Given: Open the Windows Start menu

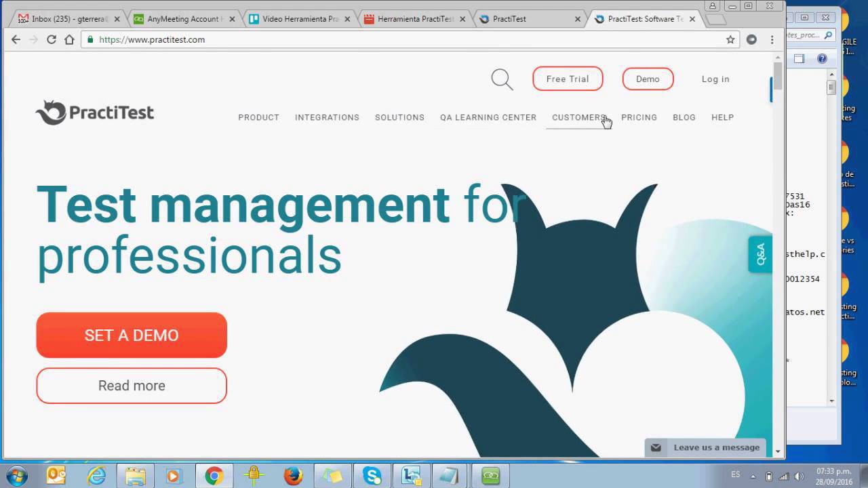Looking at the screenshot, I should click(16, 475).
